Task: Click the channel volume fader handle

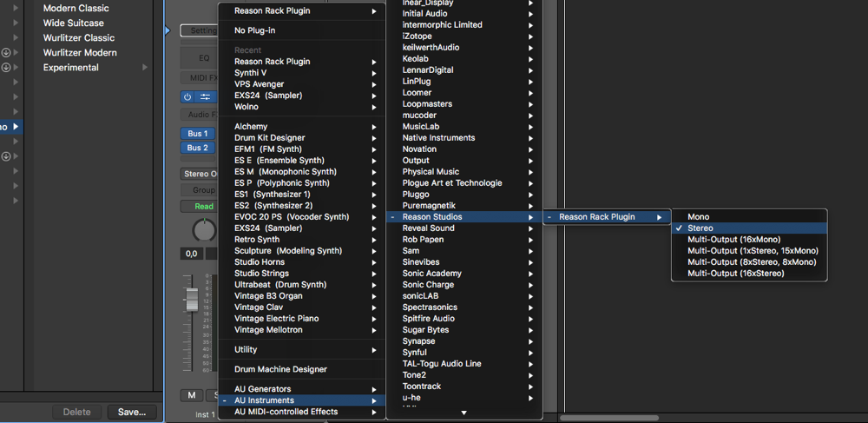Action: pyautogui.click(x=192, y=300)
